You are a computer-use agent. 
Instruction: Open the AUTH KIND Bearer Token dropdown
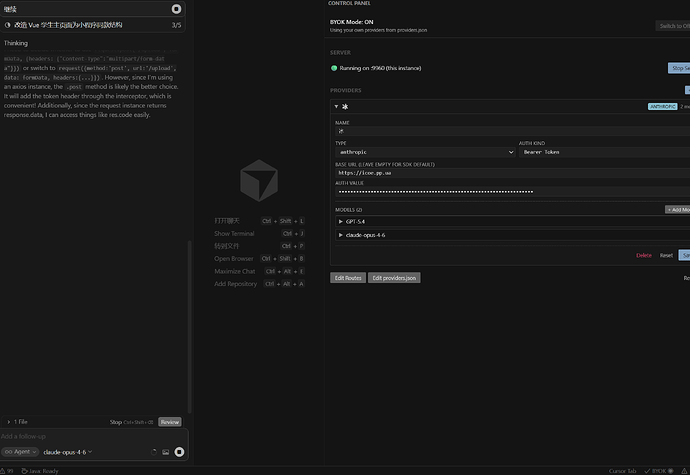pyautogui.click(x=605, y=152)
